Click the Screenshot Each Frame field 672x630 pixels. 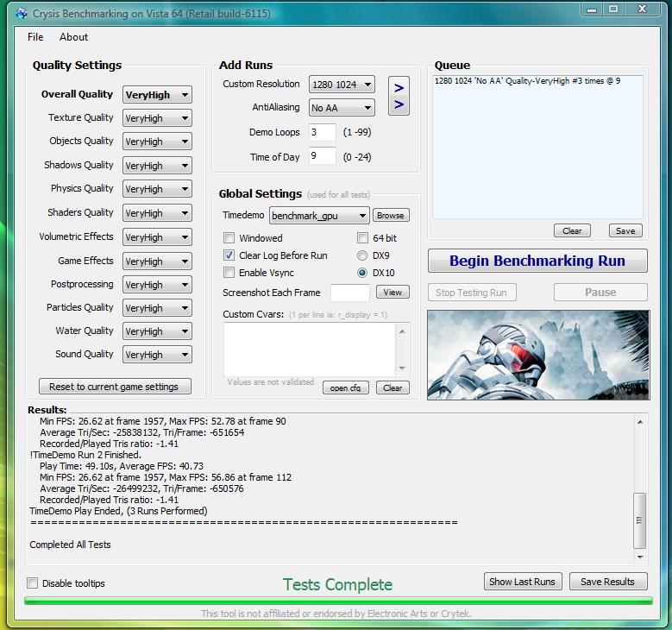tap(349, 293)
